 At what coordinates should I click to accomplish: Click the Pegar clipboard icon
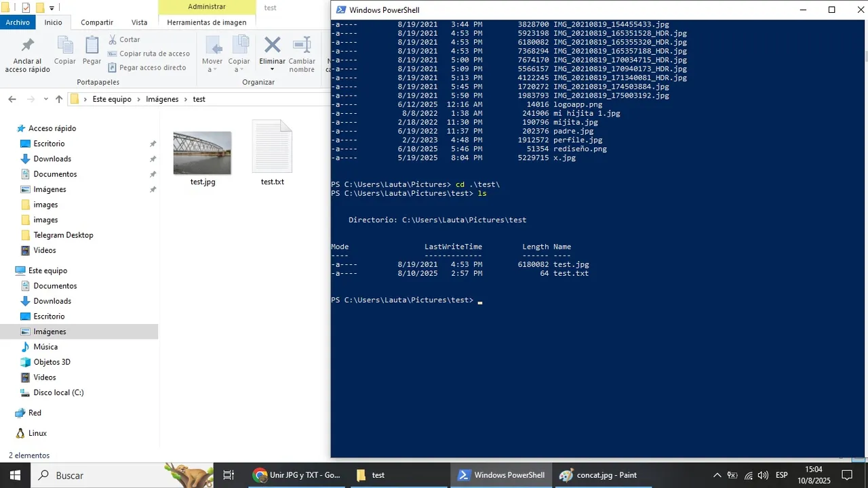(x=92, y=45)
